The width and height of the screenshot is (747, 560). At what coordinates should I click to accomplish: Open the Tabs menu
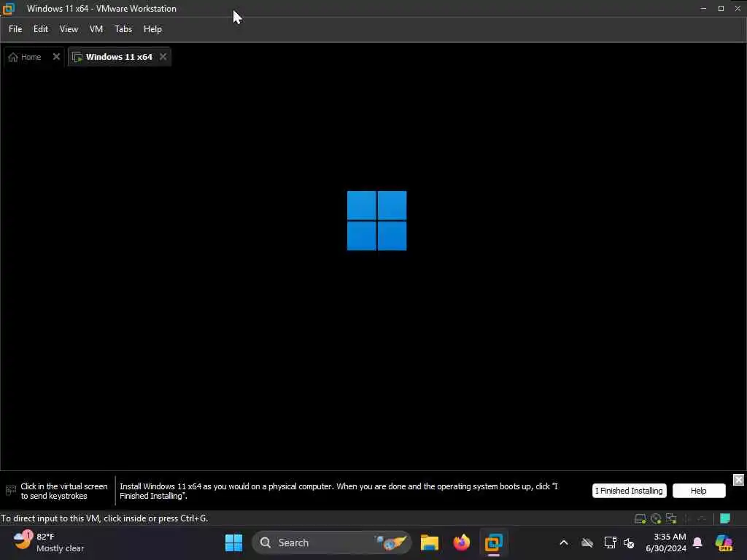[x=123, y=29]
